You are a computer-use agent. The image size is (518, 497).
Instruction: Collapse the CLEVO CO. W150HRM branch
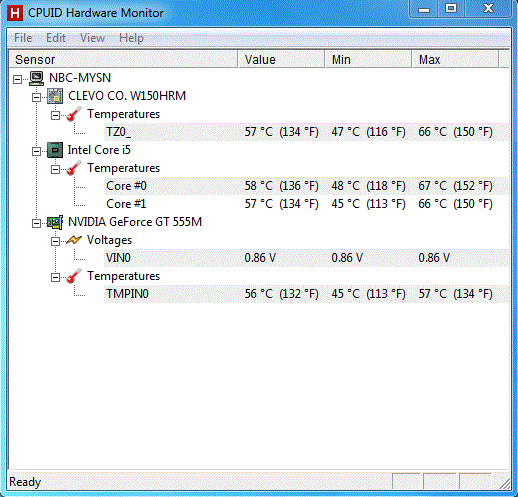tap(36, 97)
